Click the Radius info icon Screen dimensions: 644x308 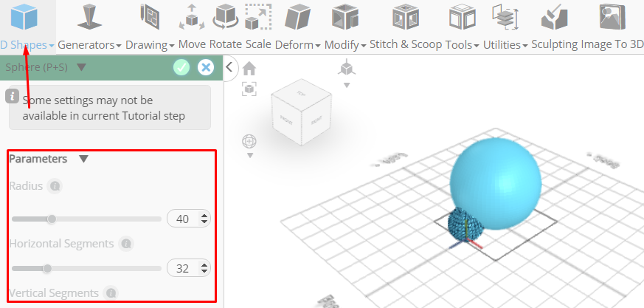(x=55, y=186)
